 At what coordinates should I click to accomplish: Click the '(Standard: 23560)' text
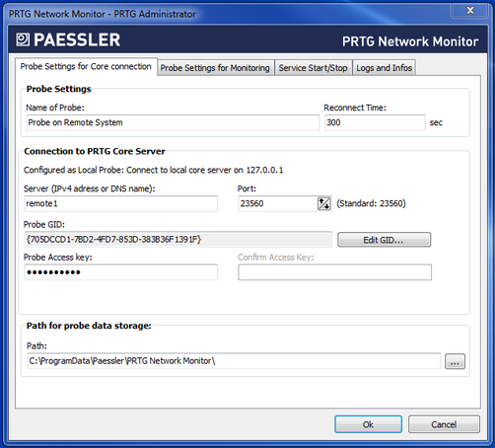click(371, 203)
